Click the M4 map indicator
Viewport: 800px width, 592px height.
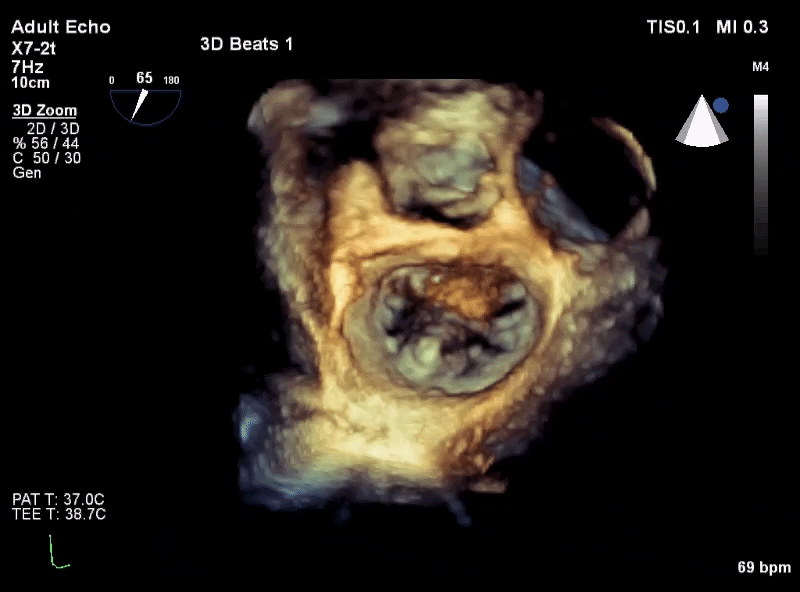(760, 67)
